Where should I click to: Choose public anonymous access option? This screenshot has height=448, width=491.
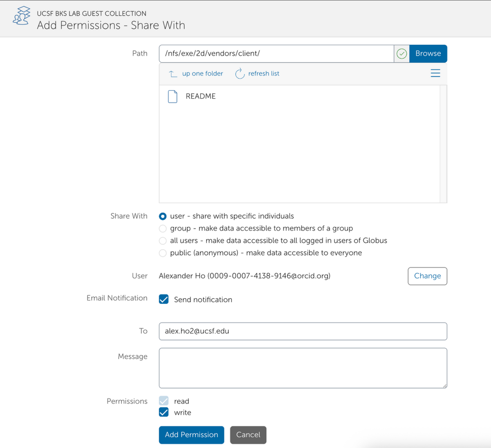163,253
